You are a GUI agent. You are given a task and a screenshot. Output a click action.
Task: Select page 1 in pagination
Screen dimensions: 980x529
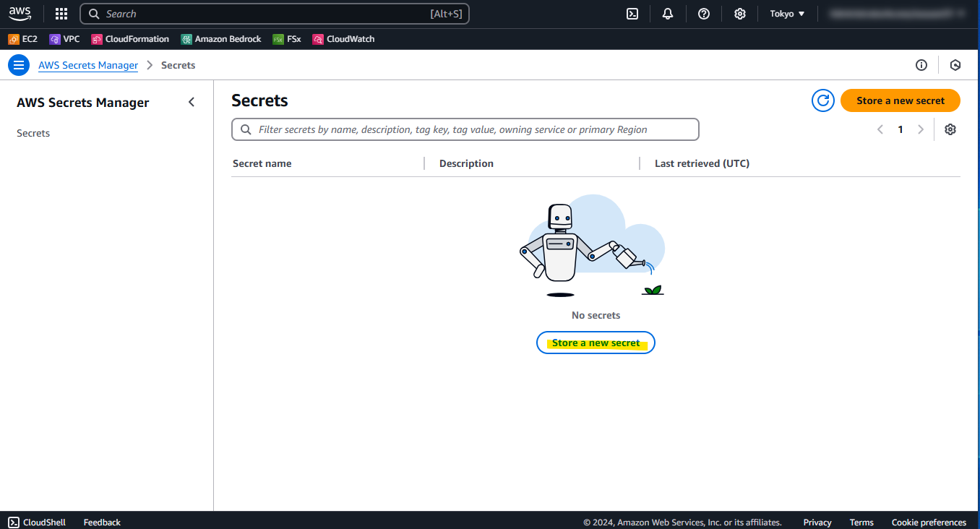[x=901, y=129]
